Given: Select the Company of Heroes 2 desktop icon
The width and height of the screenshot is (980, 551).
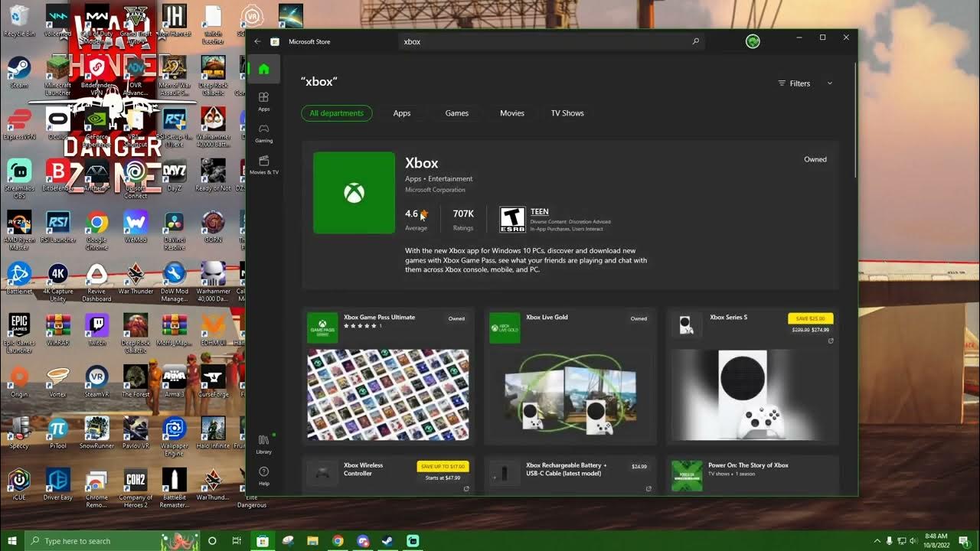Looking at the screenshot, I should coord(136,488).
